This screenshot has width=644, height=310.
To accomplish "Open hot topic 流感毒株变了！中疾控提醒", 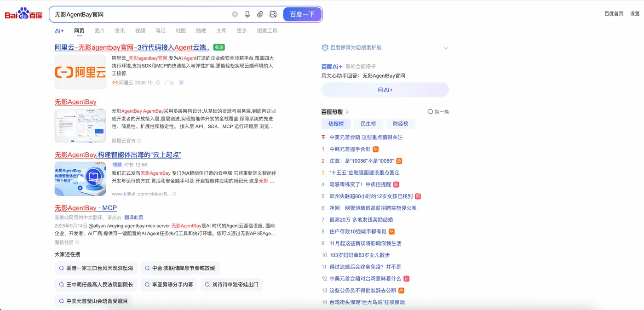I will click(x=360, y=184).
